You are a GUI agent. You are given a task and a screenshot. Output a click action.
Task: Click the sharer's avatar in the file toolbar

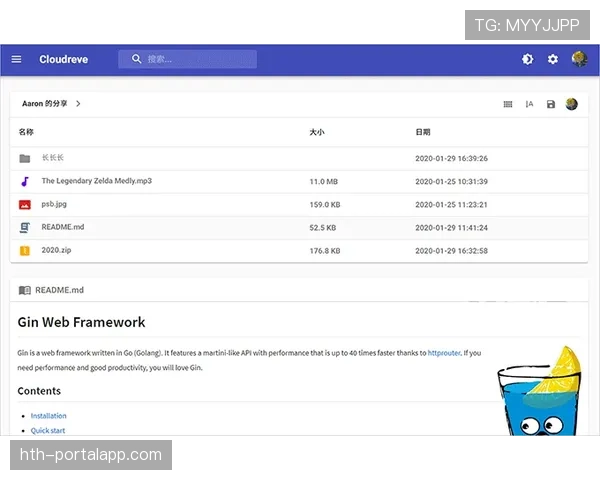tap(572, 104)
